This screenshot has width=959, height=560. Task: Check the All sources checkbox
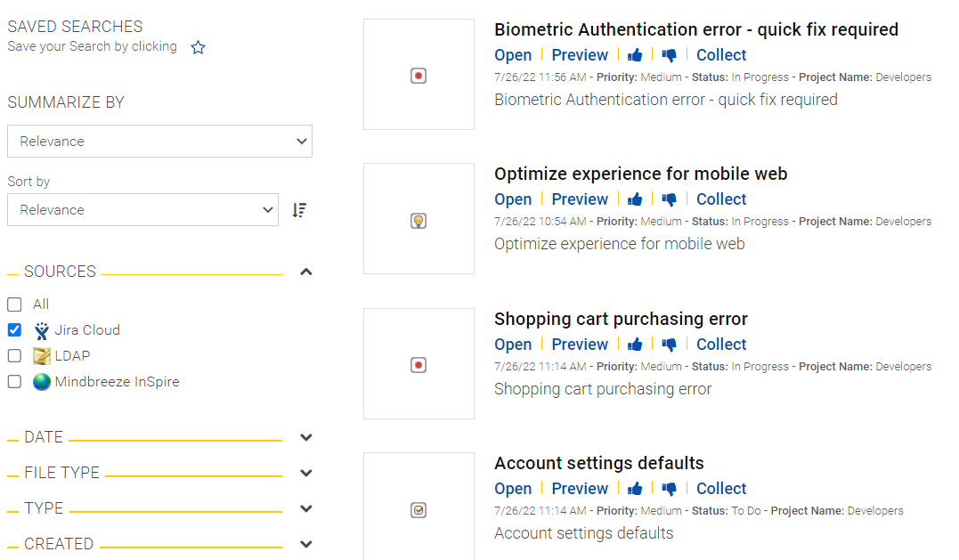pos(14,304)
